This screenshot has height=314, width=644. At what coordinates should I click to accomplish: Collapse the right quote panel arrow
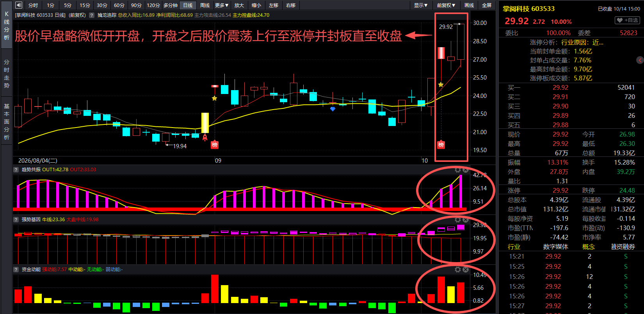click(x=640, y=60)
